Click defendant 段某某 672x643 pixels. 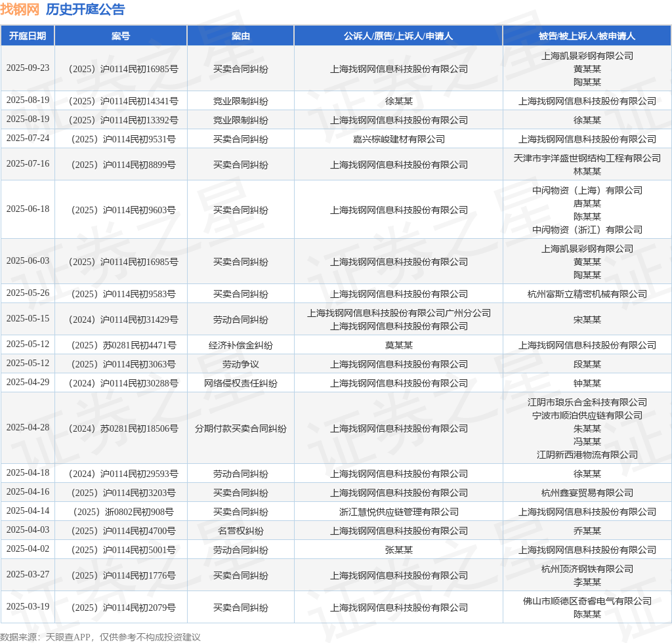click(587, 364)
